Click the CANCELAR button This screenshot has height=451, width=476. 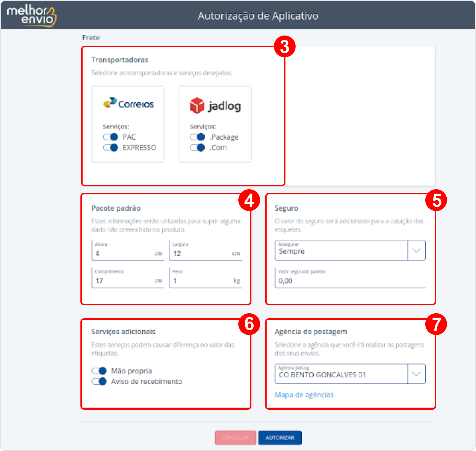click(x=235, y=438)
